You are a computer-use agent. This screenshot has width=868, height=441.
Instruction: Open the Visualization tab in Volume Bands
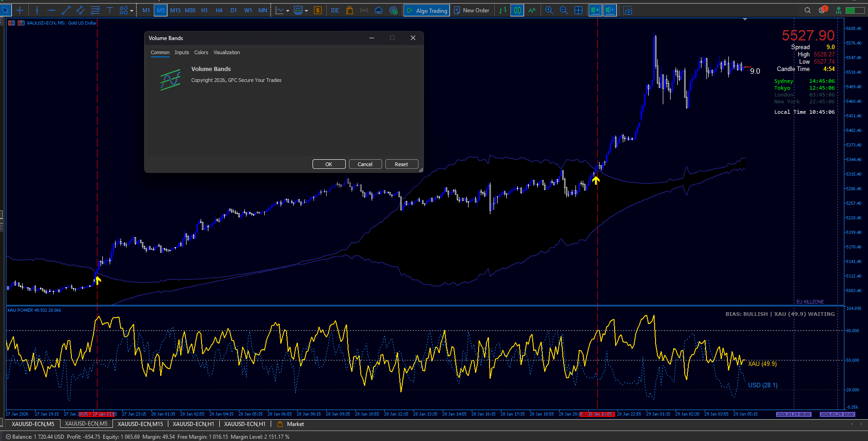click(x=227, y=52)
